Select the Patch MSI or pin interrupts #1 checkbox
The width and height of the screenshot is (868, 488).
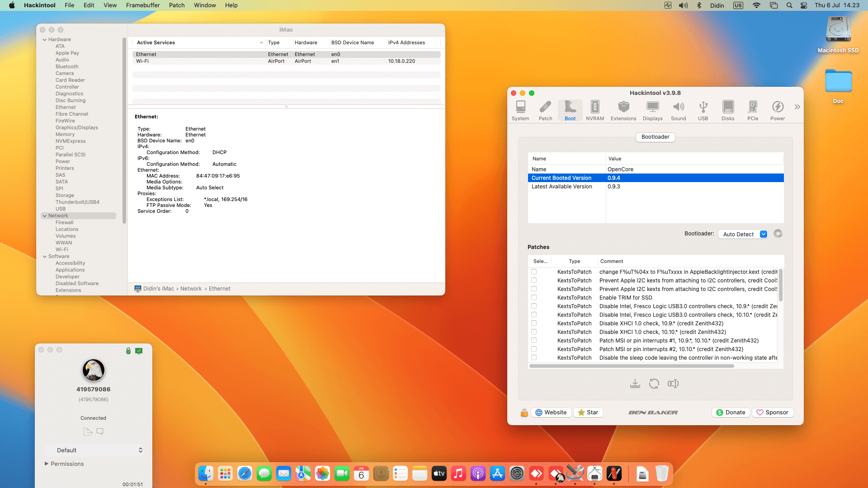[x=534, y=340]
